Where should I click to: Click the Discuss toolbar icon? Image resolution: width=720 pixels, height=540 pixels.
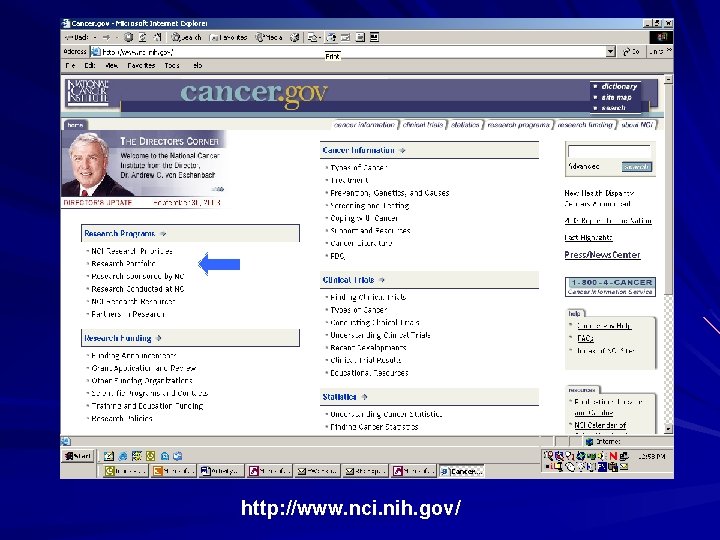360,38
